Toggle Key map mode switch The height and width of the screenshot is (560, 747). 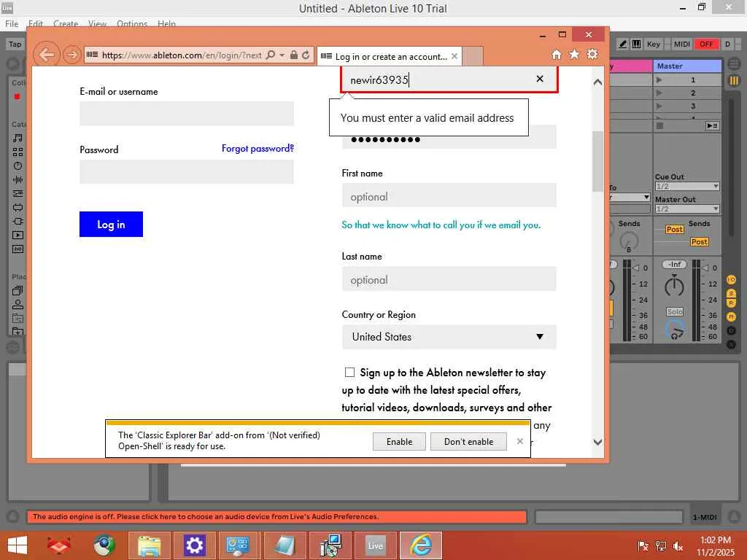(x=653, y=44)
